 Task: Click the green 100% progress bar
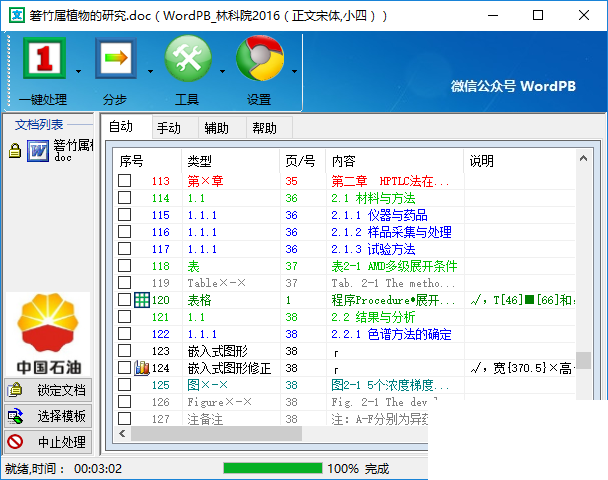pos(273,468)
